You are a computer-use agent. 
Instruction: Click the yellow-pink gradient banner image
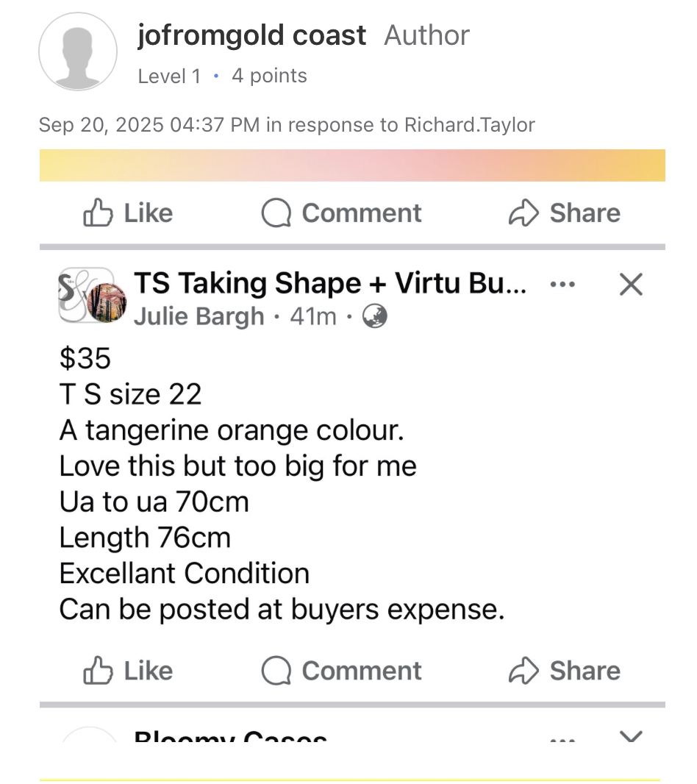352,165
